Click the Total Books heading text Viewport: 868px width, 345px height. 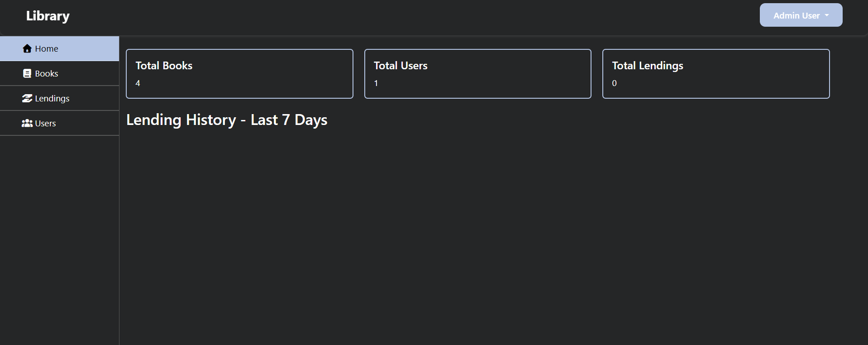tap(164, 66)
